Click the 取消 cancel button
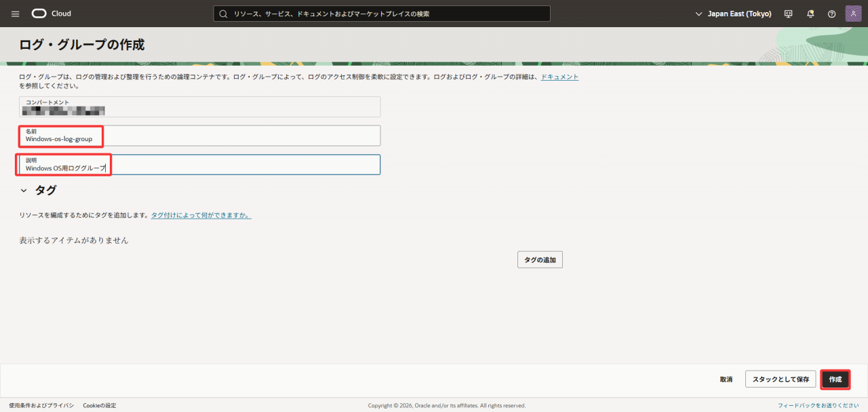 tap(726, 379)
